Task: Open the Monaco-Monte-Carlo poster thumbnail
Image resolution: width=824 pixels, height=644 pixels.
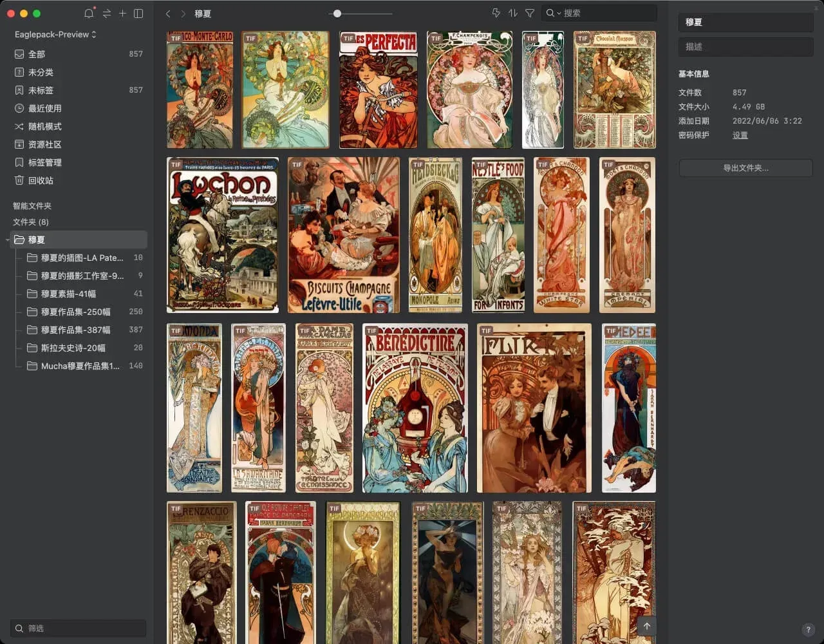Action: (200, 90)
